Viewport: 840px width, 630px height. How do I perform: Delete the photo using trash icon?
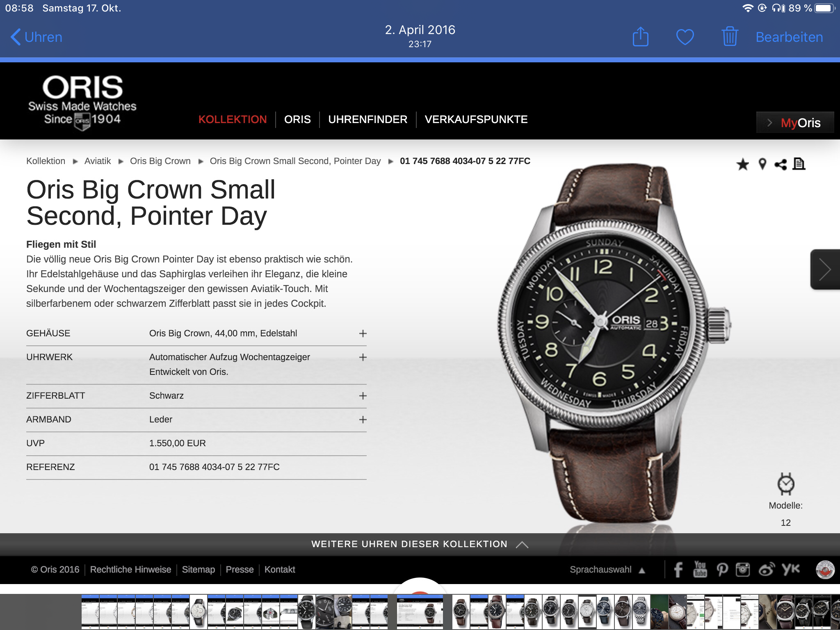(x=730, y=37)
